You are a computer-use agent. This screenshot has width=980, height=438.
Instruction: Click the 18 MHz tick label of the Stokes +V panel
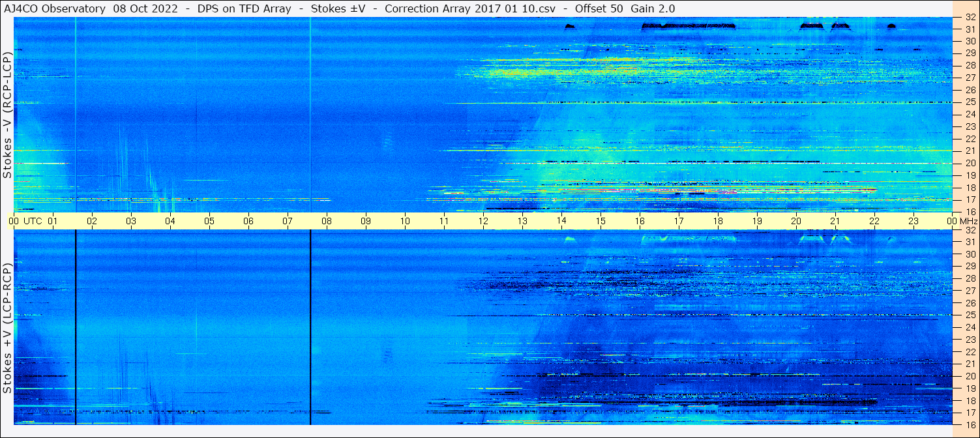[x=970, y=400]
